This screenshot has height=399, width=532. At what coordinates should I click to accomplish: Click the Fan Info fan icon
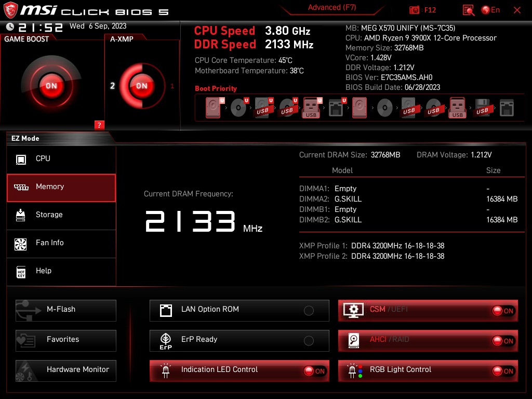(x=21, y=244)
